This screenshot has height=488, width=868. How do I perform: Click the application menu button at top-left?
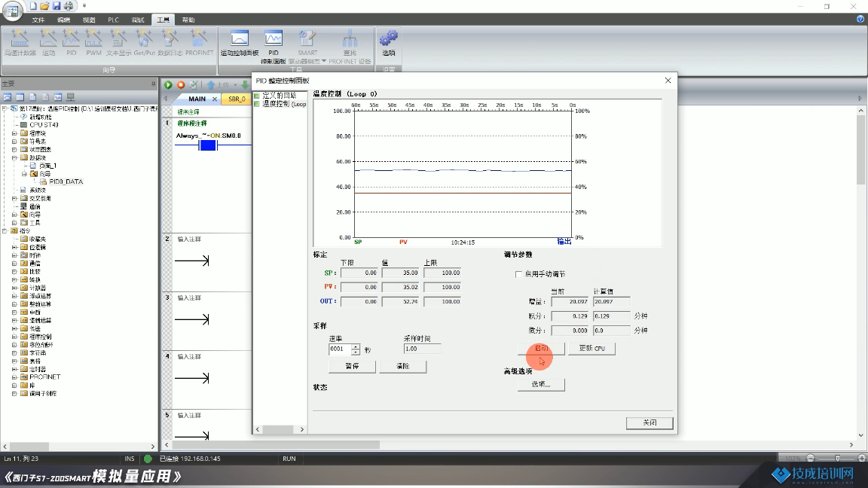pos(12,10)
